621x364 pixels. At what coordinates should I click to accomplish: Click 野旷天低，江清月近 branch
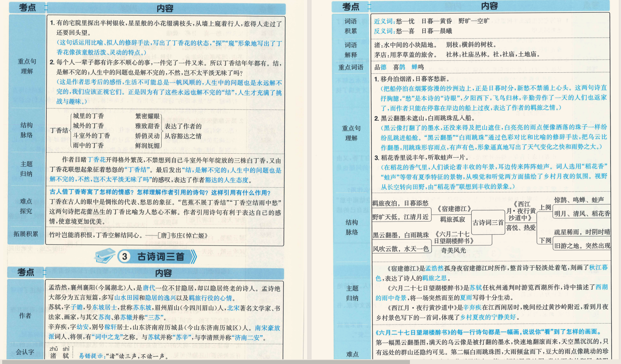tap(401, 217)
